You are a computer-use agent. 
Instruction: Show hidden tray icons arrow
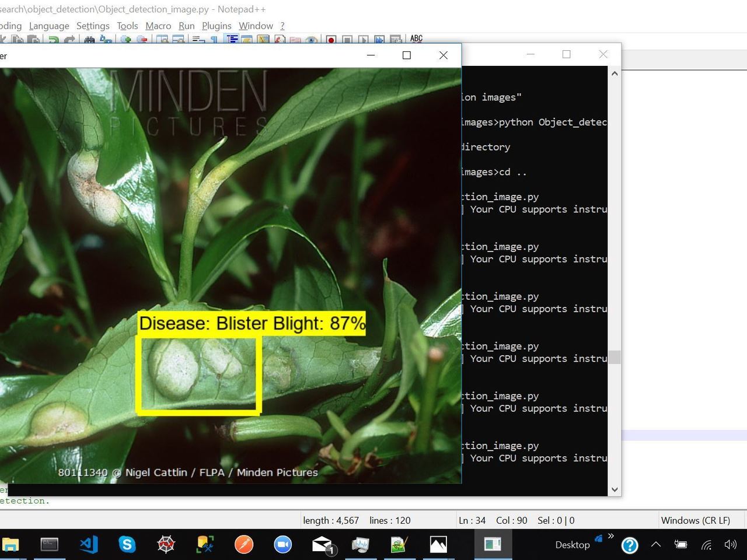click(x=656, y=544)
